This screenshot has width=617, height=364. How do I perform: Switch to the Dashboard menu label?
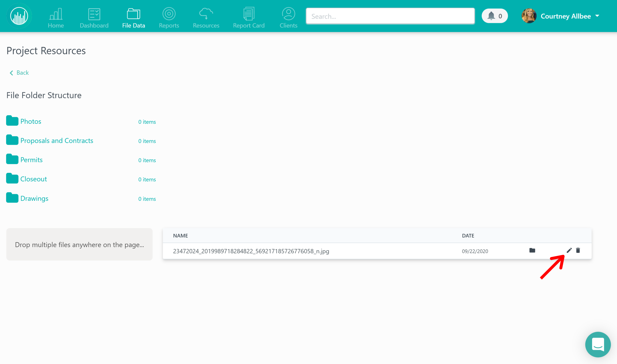point(94,26)
